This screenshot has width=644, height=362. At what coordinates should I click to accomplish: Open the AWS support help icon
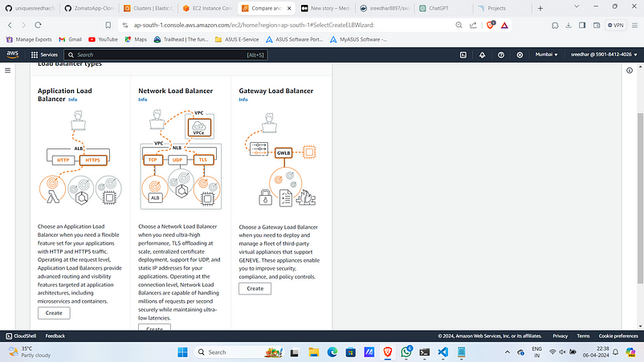click(x=500, y=55)
